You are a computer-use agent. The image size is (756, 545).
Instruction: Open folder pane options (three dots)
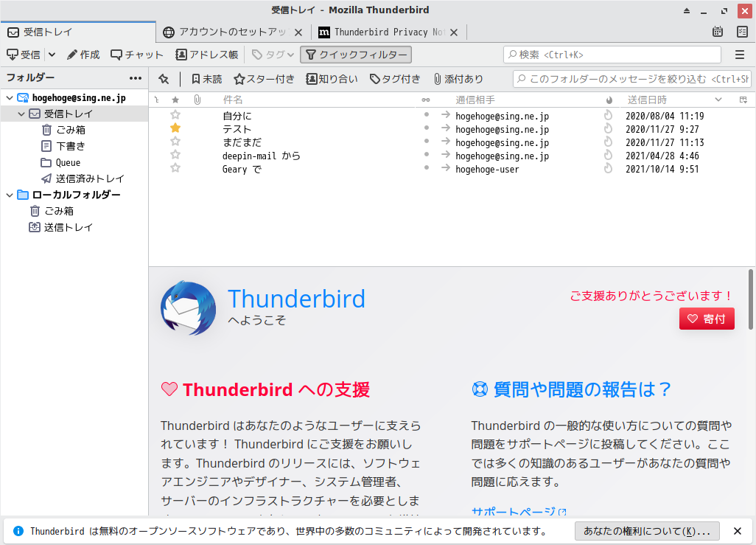[136, 78]
